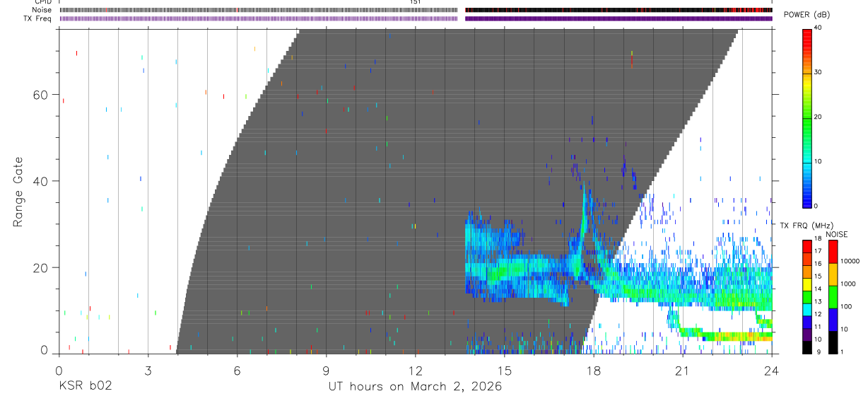The width and height of the screenshot is (868, 401).
Task: Click the 100 label on the noise legend
Action: tap(848, 306)
